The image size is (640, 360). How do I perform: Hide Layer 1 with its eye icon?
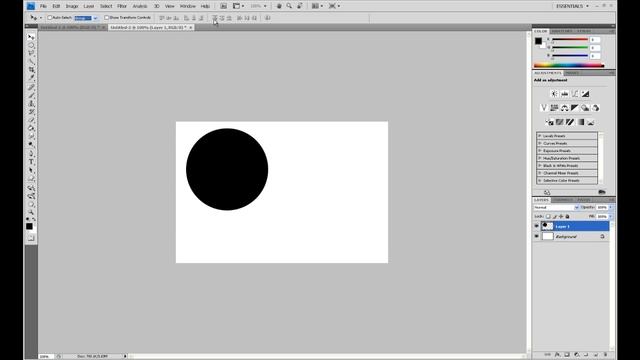pyautogui.click(x=537, y=226)
